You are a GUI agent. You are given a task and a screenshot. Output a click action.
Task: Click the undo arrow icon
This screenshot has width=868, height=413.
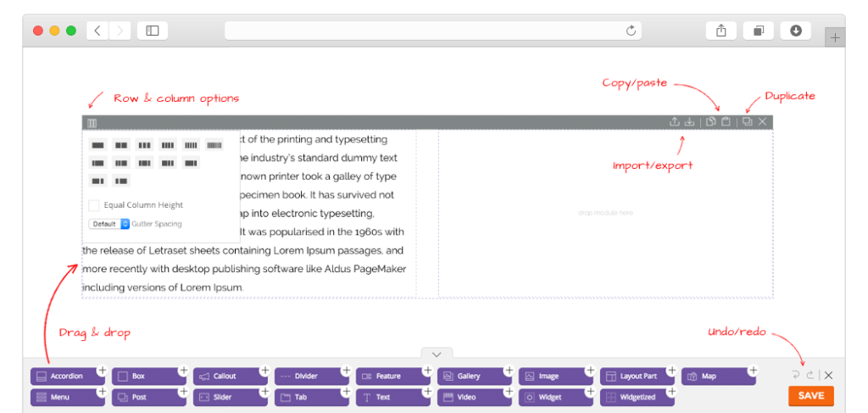coord(796,376)
